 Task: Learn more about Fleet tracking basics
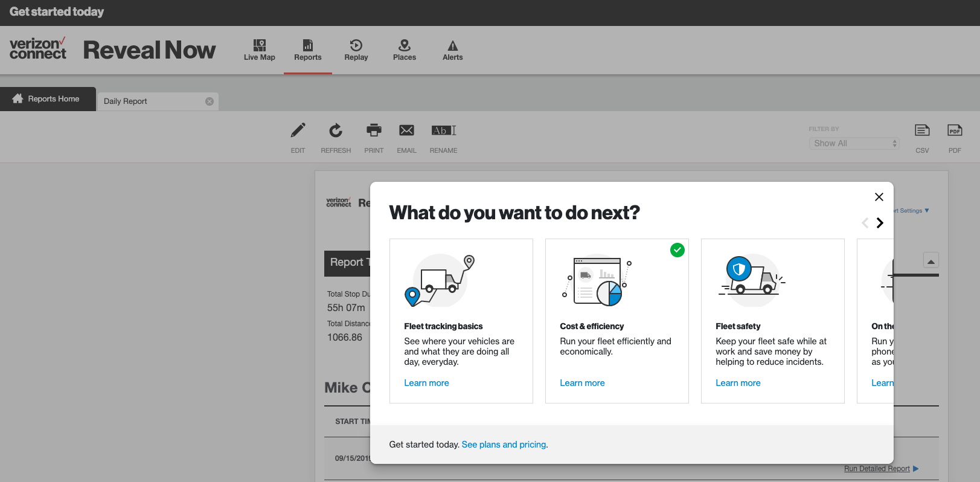pos(426,383)
